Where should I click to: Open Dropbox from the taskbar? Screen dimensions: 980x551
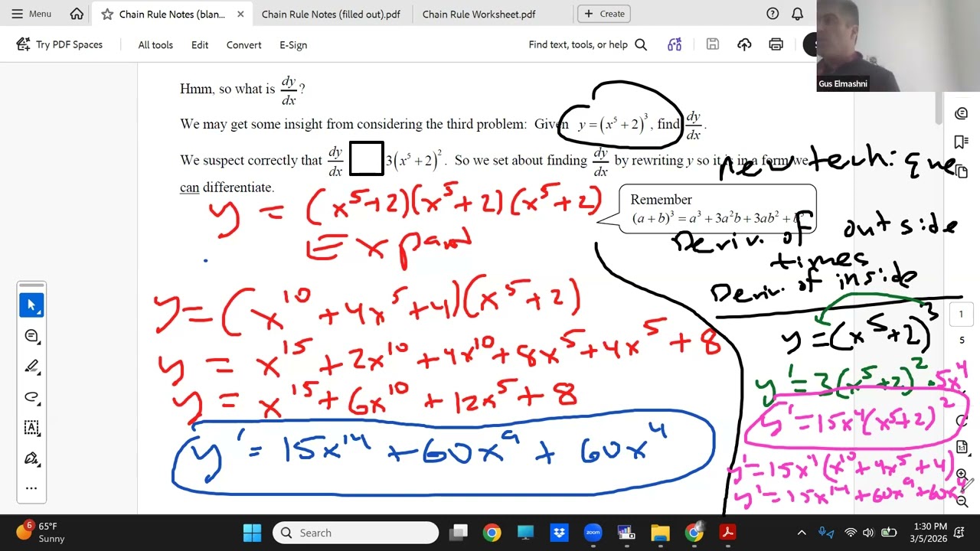pos(559,533)
